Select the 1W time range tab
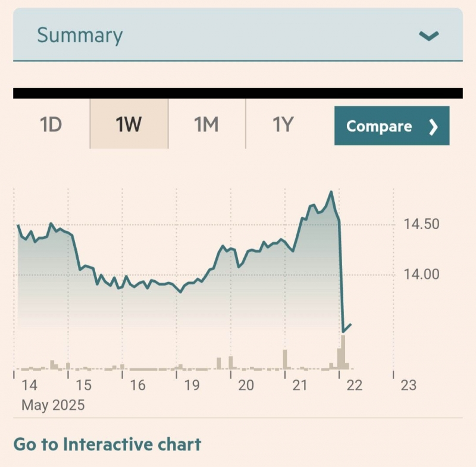476x467 pixels. click(x=129, y=126)
